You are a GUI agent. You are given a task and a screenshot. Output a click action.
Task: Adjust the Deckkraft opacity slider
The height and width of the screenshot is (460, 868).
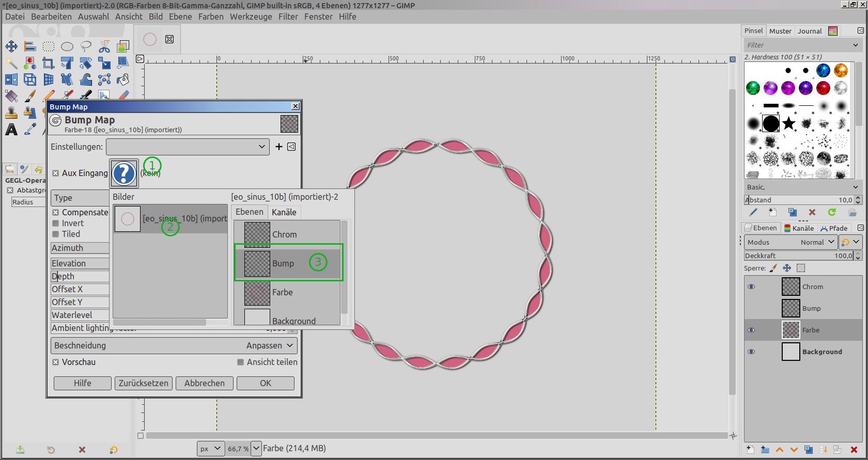click(798, 256)
